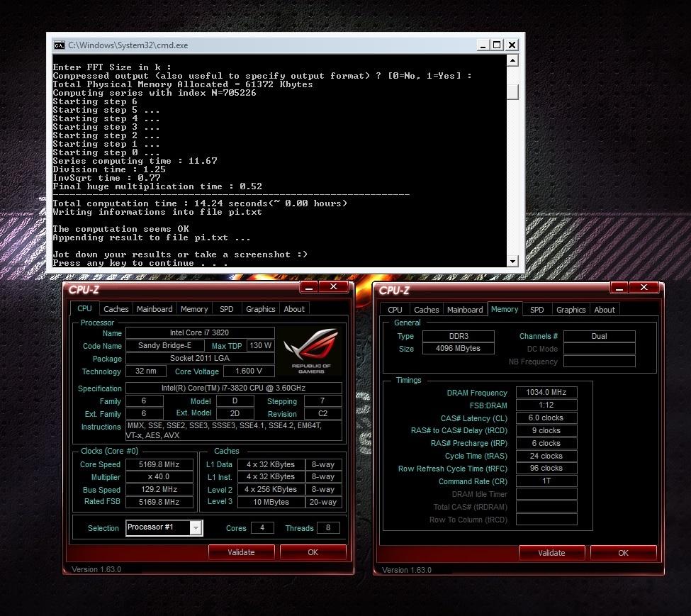
Task: Click the memory size value '4096 MBytes'
Action: 459,349
